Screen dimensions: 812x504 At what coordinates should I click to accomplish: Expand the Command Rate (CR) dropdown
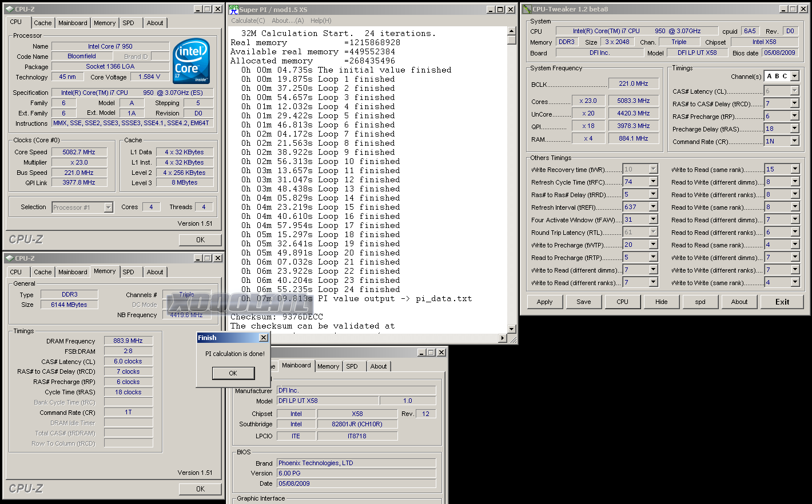(794, 141)
